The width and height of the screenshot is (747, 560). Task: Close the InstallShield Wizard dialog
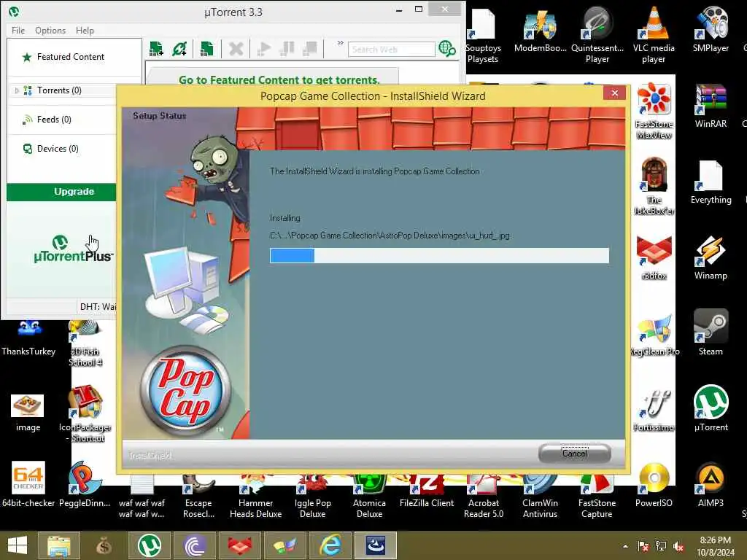[614, 93]
